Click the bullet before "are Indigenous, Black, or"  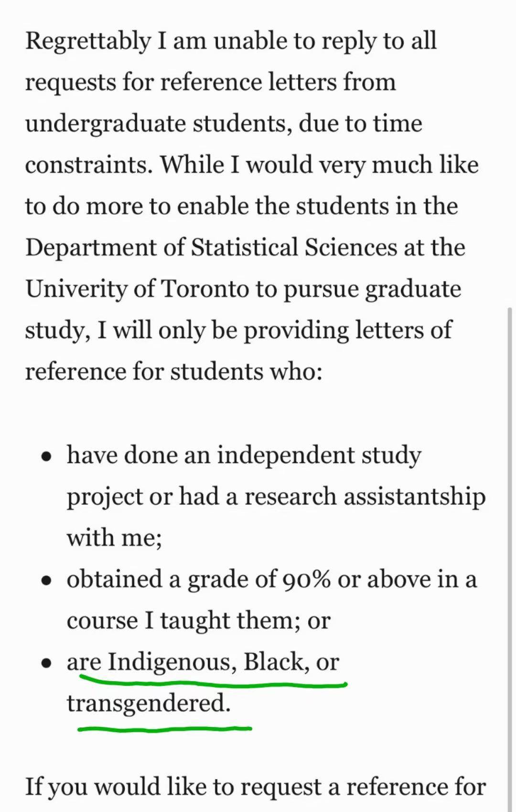click(46, 663)
